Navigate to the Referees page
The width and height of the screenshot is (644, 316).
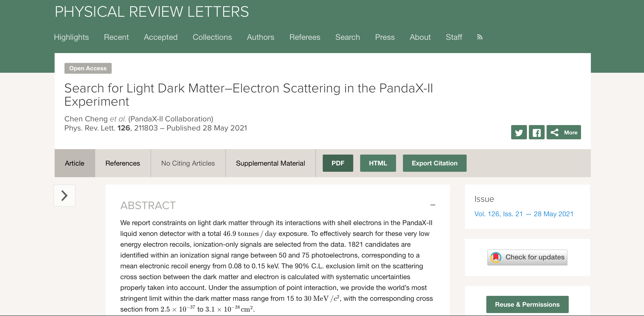[305, 37]
